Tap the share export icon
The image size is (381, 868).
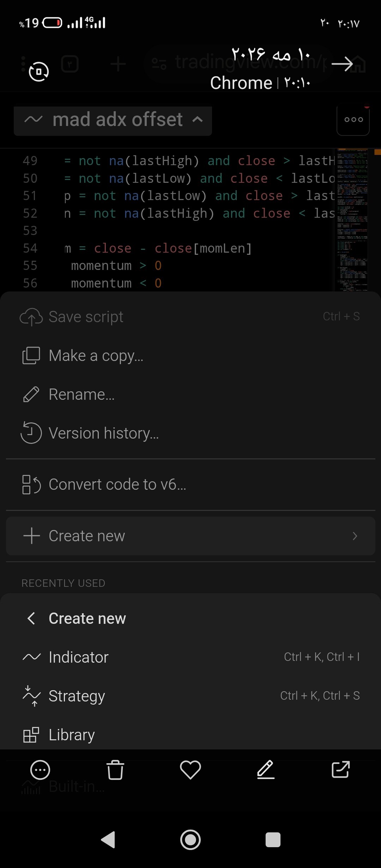tap(341, 770)
